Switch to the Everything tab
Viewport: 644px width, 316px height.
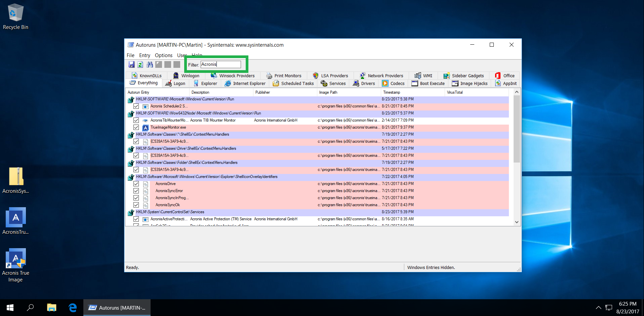click(x=144, y=83)
